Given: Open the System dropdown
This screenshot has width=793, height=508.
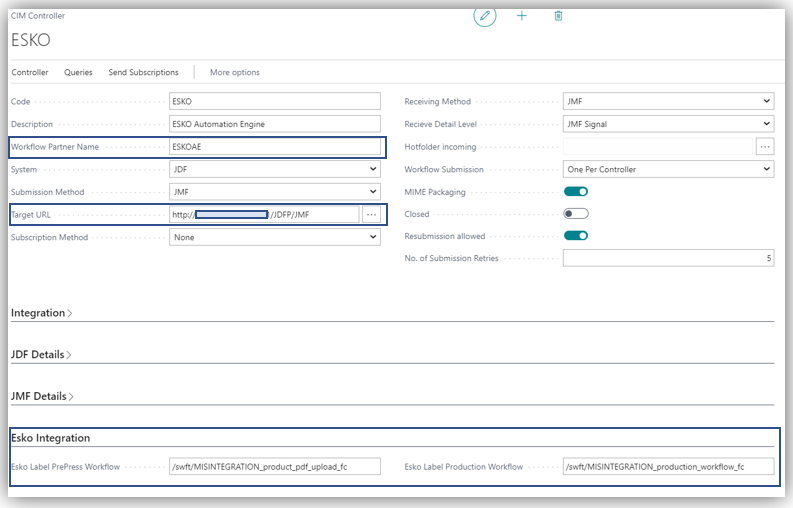Looking at the screenshot, I should click(275, 169).
